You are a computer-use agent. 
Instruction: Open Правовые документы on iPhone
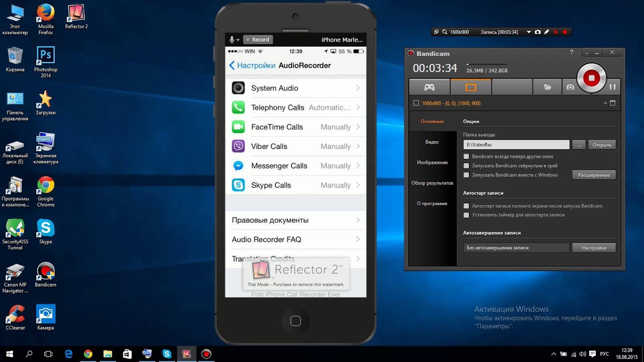coord(296,220)
